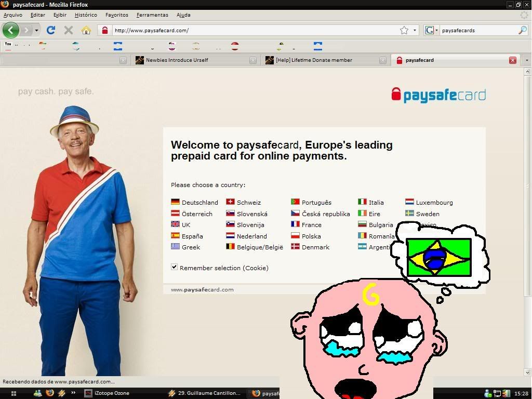
Task: Click the bookmark star in the location bar
Action: point(405,30)
